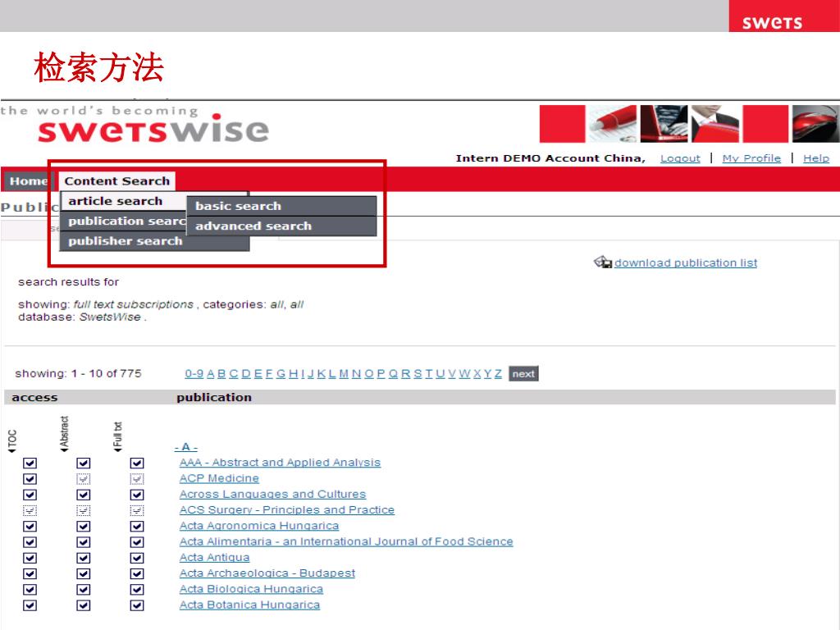Screen dimensions: 840x630
Task: Toggle TOC checkbox for Acta Antiqua
Action: (30, 558)
